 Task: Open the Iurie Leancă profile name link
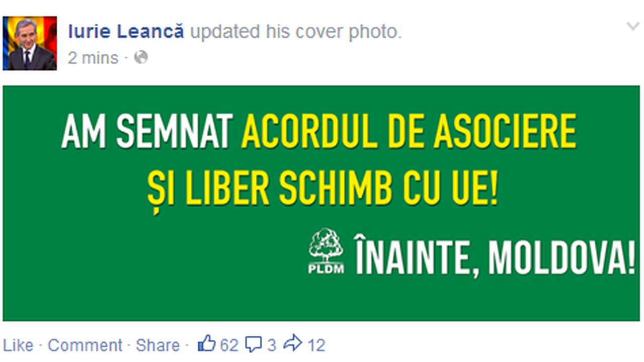pyautogui.click(x=126, y=32)
